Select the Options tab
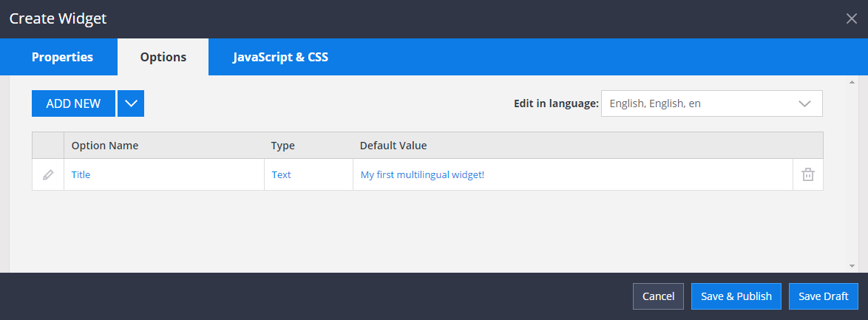The height and width of the screenshot is (320, 868). point(163,57)
